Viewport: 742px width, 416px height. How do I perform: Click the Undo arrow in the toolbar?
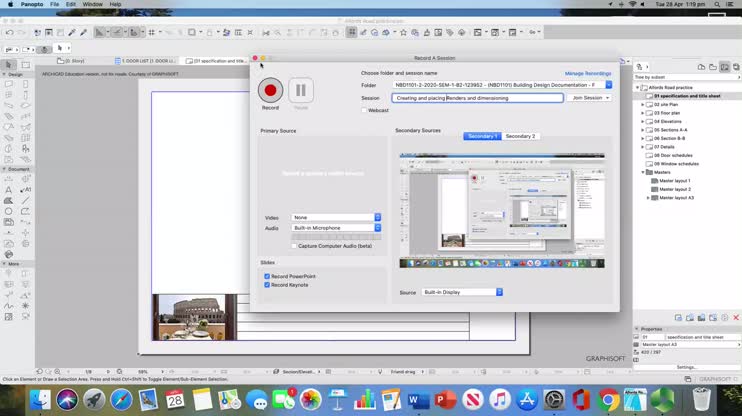coord(9,32)
